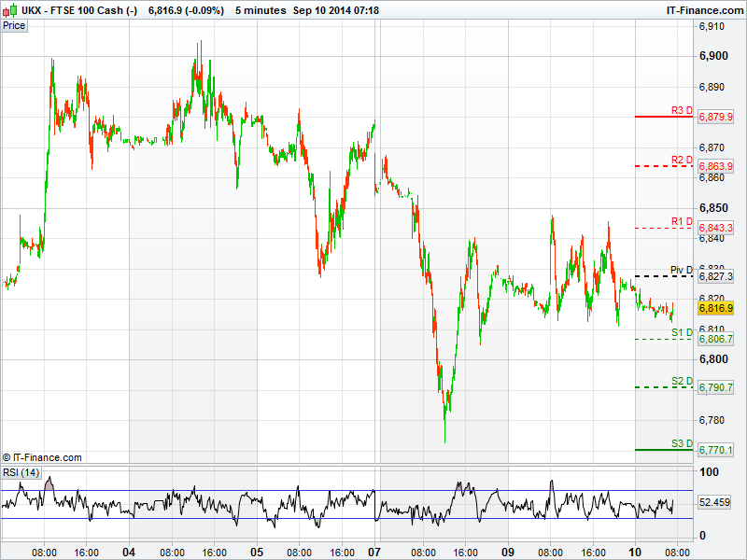This screenshot has height=560, width=747.
Task: Open the IT-Finance.com link at top right
Action: pyautogui.click(x=704, y=9)
